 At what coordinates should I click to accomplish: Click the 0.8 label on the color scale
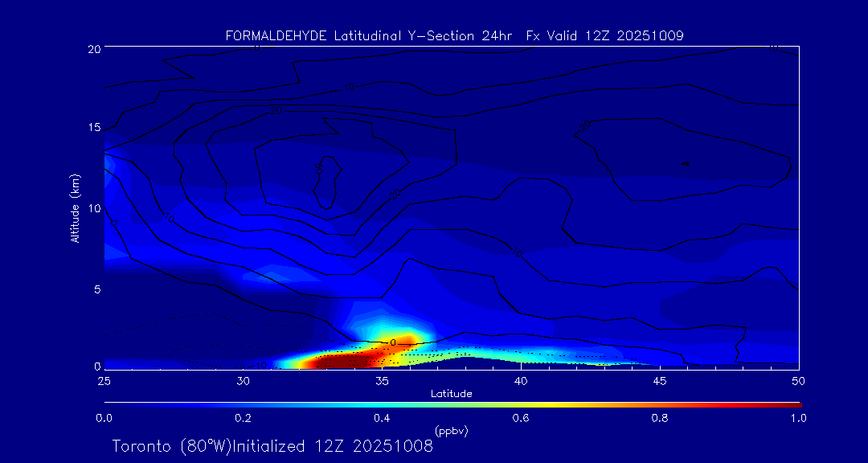(x=660, y=418)
